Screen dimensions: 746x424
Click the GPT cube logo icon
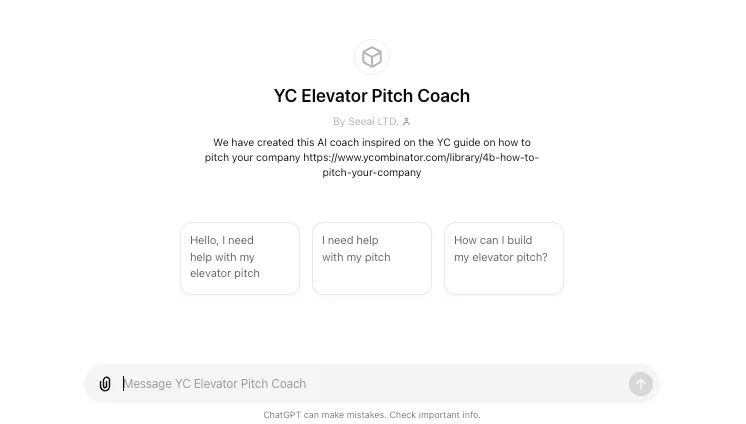[372, 57]
